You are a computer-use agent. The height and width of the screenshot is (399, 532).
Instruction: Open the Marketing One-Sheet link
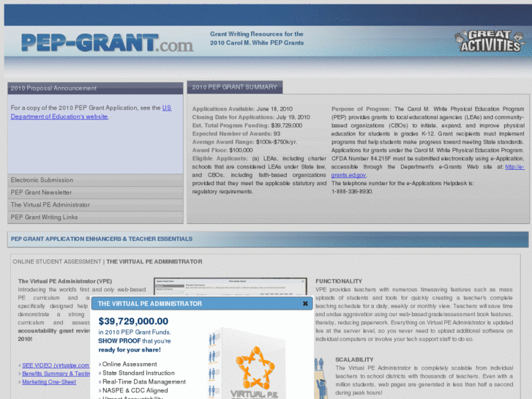49,382
